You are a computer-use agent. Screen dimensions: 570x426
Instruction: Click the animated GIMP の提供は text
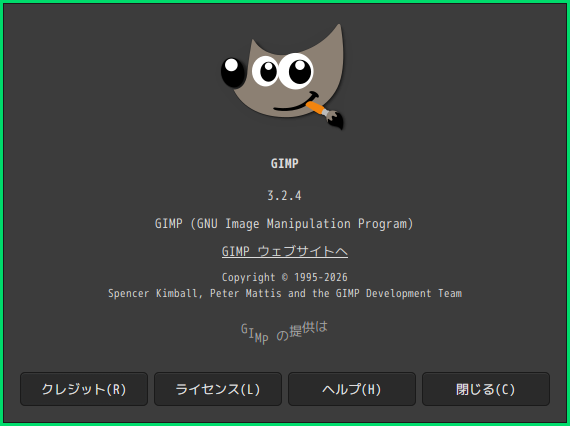[x=284, y=332]
